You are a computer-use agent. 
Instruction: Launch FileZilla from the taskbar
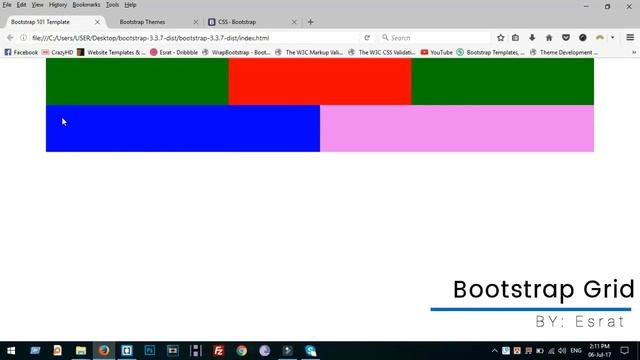point(219,351)
